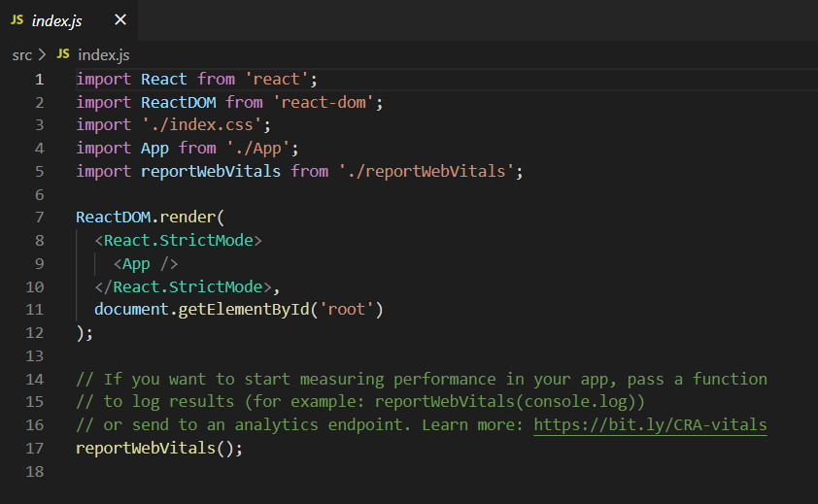Click the JS file icon in the tab
This screenshot has width=818, height=504.
17,19
